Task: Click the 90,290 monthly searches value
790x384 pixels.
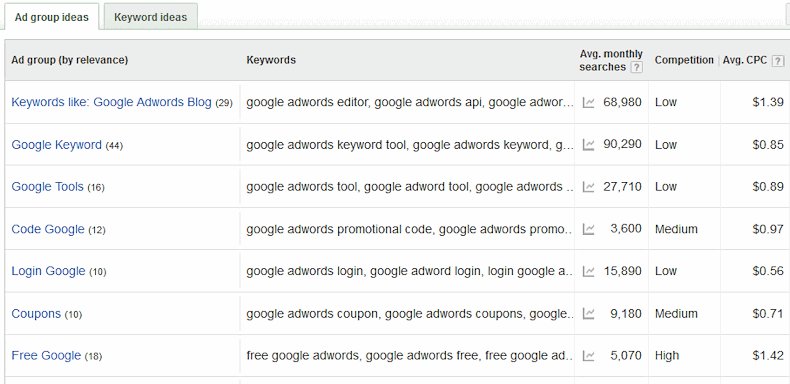Action: pyautogui.click(x=622, y=145)
